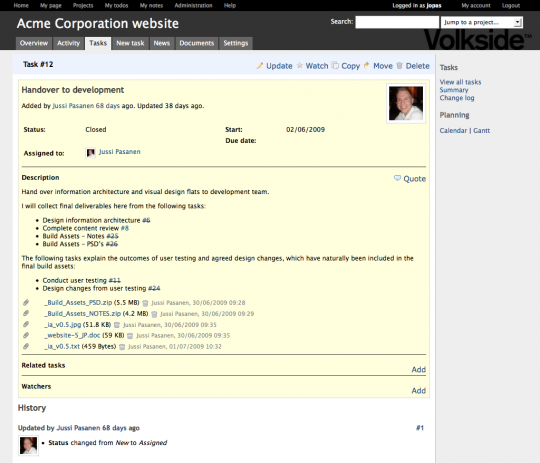Click large author photo in task header
Image resolution: width=540 pixels, height=463 pixels.
coord(406,103)
